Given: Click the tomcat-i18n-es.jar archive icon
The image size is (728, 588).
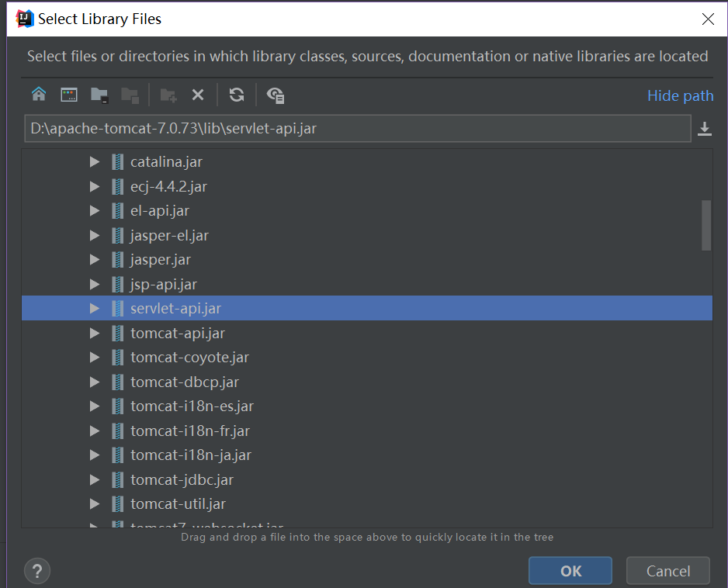Looking at the screenshot, I should click(x=118, y=406).
